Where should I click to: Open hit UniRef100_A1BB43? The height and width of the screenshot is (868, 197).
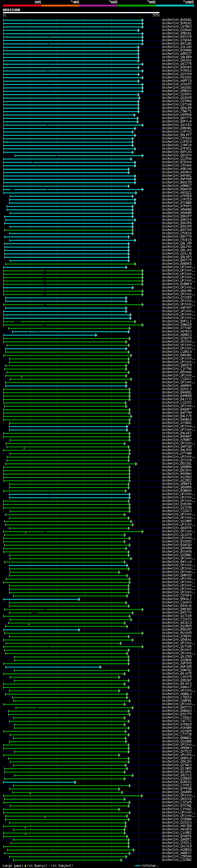[177, 850]
